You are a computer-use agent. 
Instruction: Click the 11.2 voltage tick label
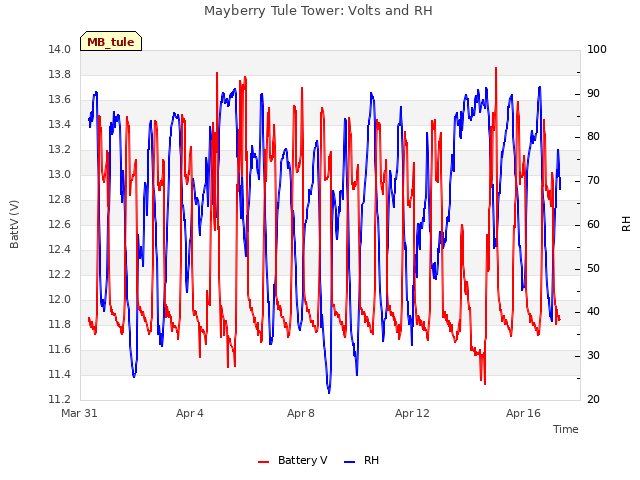coord(60,399)
